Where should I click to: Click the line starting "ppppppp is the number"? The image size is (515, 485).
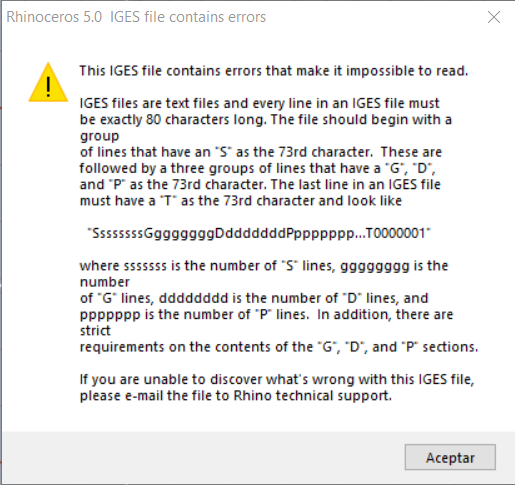[266, 314]
